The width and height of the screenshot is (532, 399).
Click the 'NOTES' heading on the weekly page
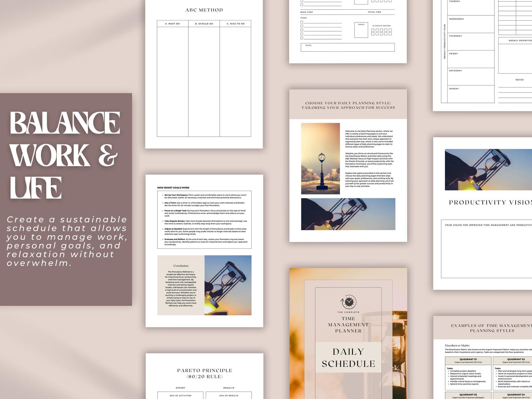[520, 80]
